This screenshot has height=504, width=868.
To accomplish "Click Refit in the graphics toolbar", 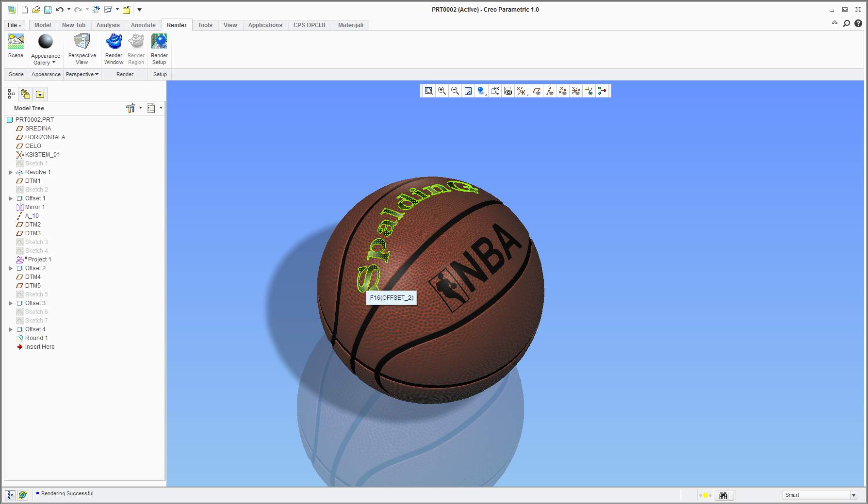I will pos(429,91).
